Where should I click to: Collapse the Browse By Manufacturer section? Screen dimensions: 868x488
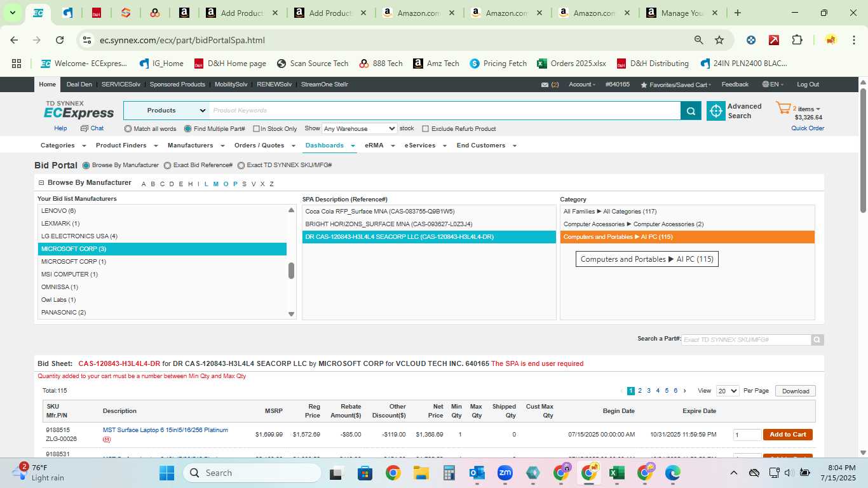click(x=41, y=183)
